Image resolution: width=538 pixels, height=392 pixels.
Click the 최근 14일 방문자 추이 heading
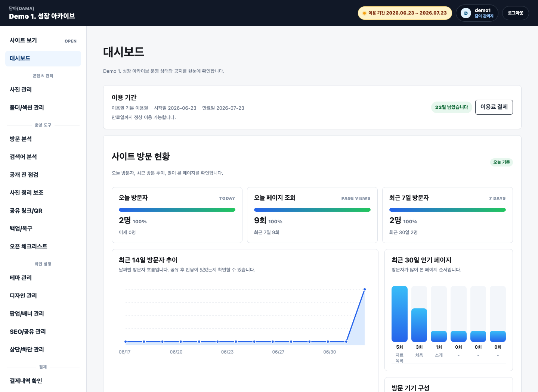tap(148, 260)
